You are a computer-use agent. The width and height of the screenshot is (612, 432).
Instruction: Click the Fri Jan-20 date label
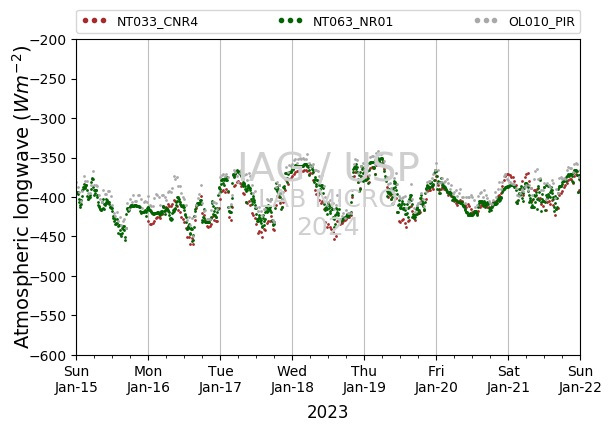tap(436, 379)
